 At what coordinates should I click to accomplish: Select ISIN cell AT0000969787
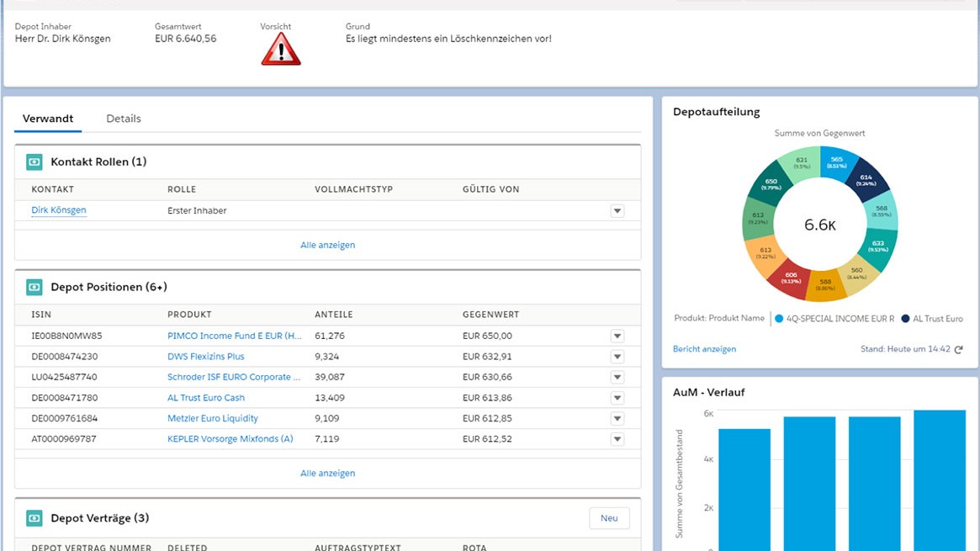[x=64, y=438]
